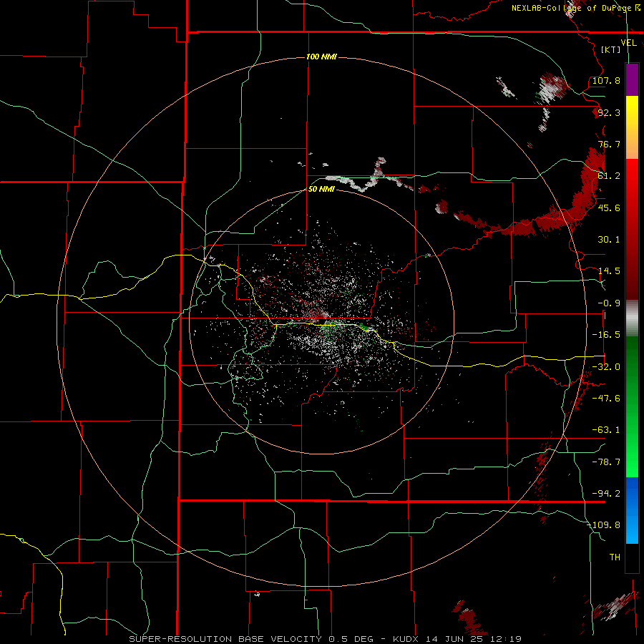Click the 45.6 legend value
644x644 pixels.
pyautogui.click(x=609, y=208)
